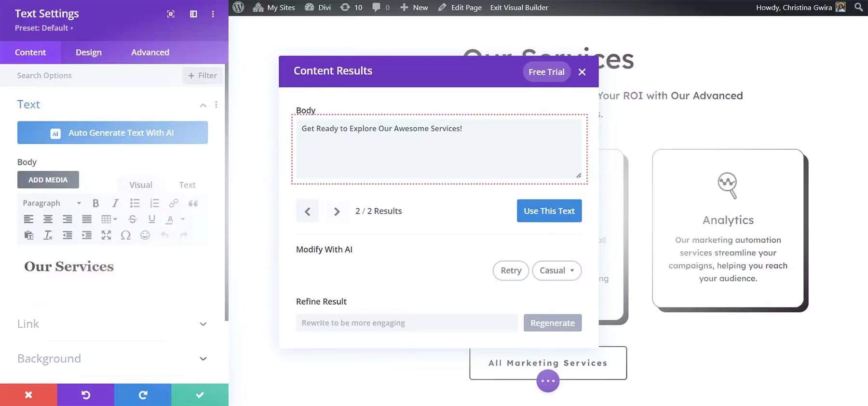
Task: Toggle fullscreen editor mode
Action: coord(106,235)
